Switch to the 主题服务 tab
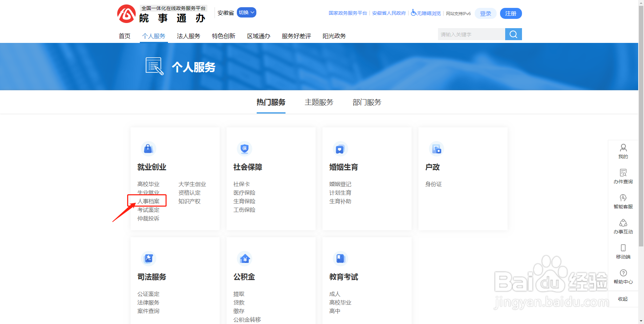Screen dimensions: 644x324 tap(319, 102)
